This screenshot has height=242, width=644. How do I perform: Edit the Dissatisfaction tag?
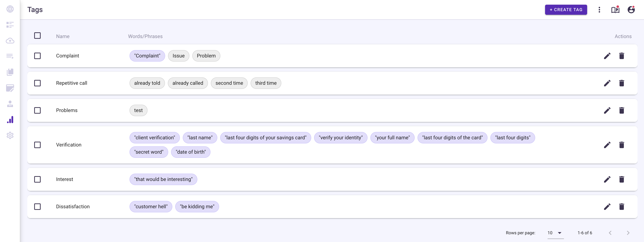[607, 207]
